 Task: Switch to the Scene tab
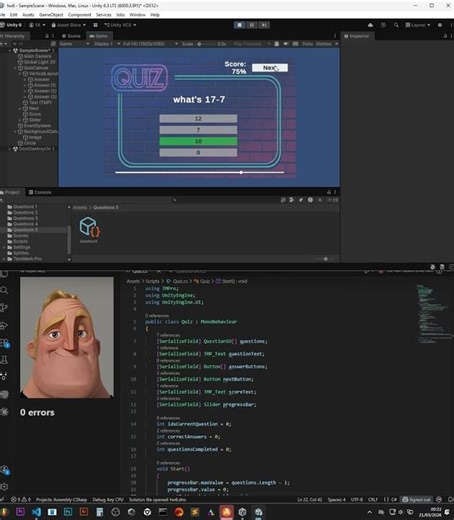click(71, 36)
